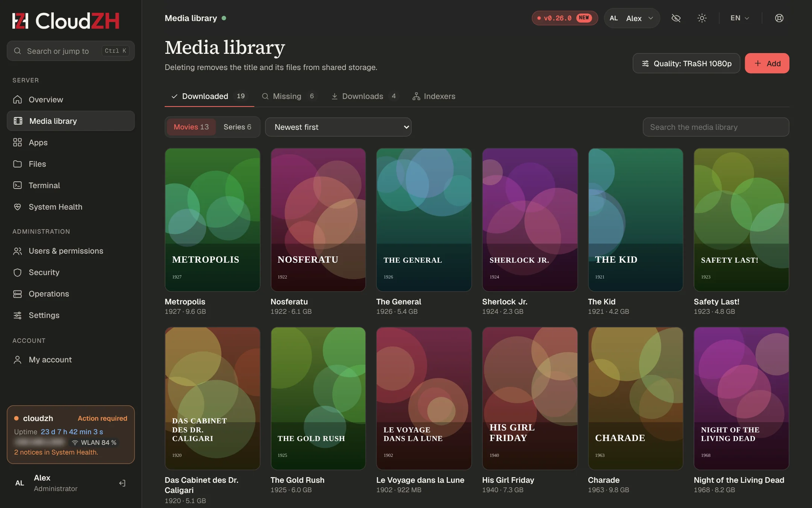Open The Kid poster
The image size is (812, 508).
(636, 220)
